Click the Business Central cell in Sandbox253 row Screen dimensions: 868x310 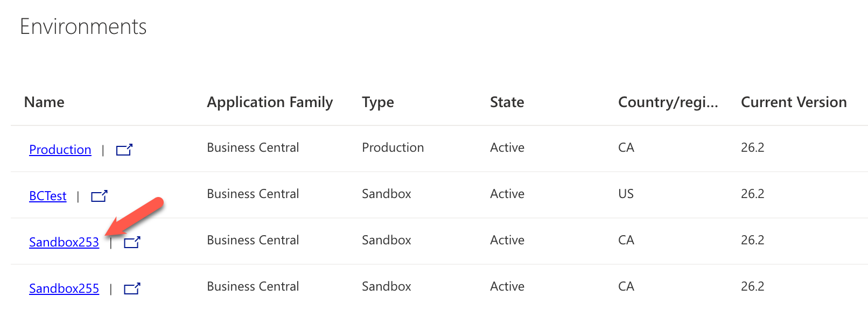(x=253, y=240)
